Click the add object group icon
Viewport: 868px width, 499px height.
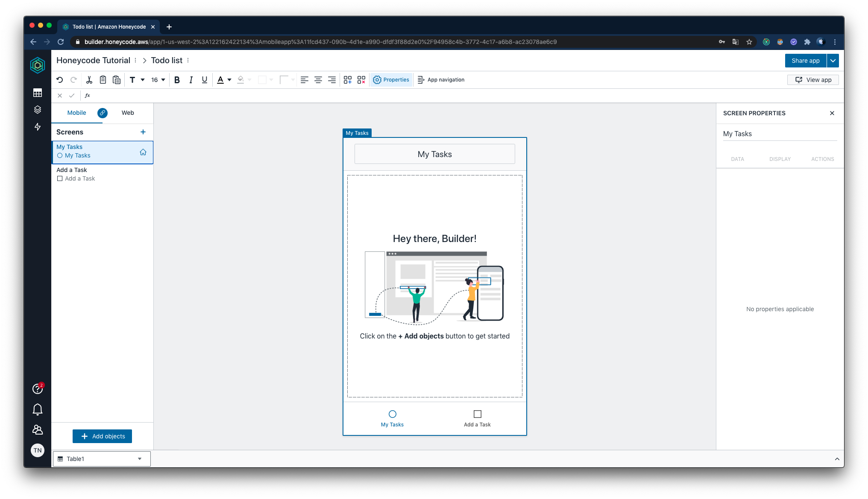point(348,80)
